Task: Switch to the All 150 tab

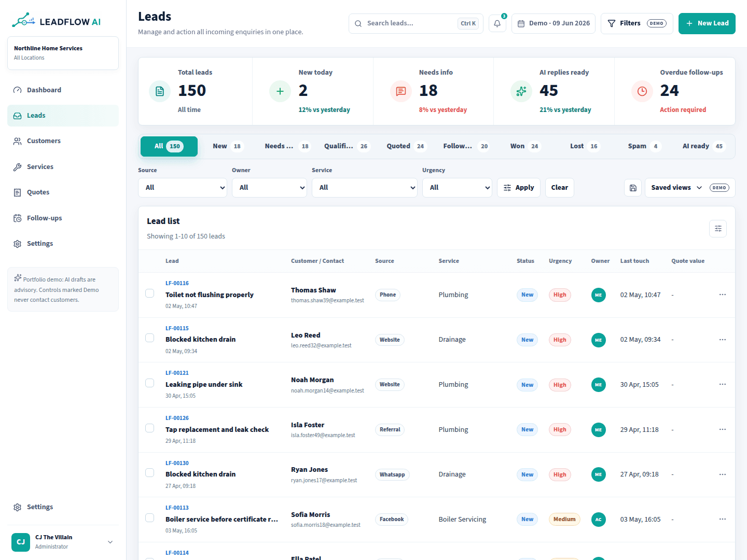Action: click(x=169, y=146)
